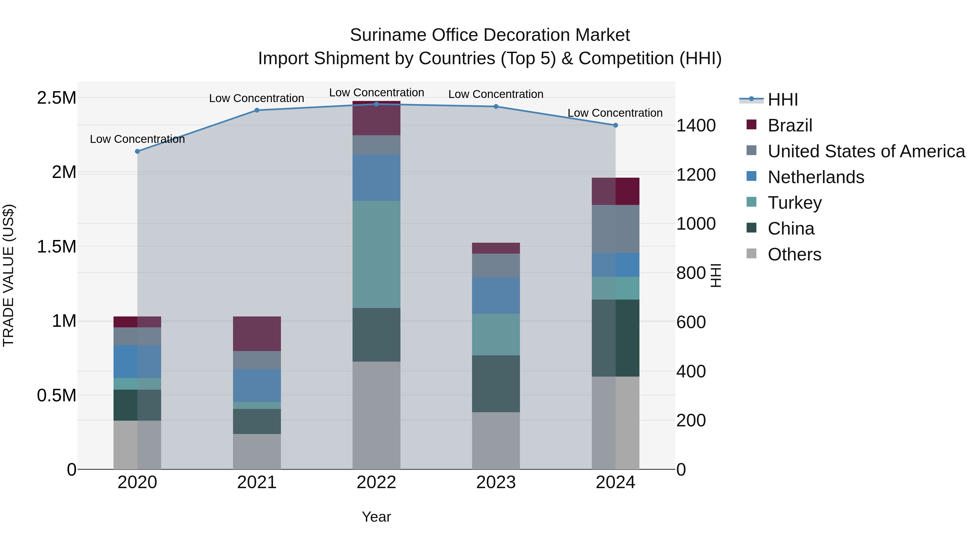The image size is (980, 551).
Task: Click the 2024 Others bar segment
Action: click(x=615, y=423)
